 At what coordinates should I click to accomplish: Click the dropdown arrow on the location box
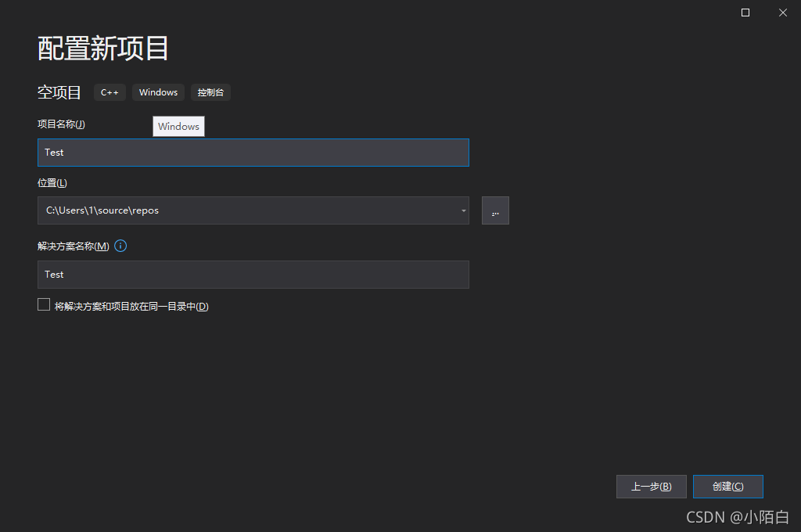pos(462,210)
